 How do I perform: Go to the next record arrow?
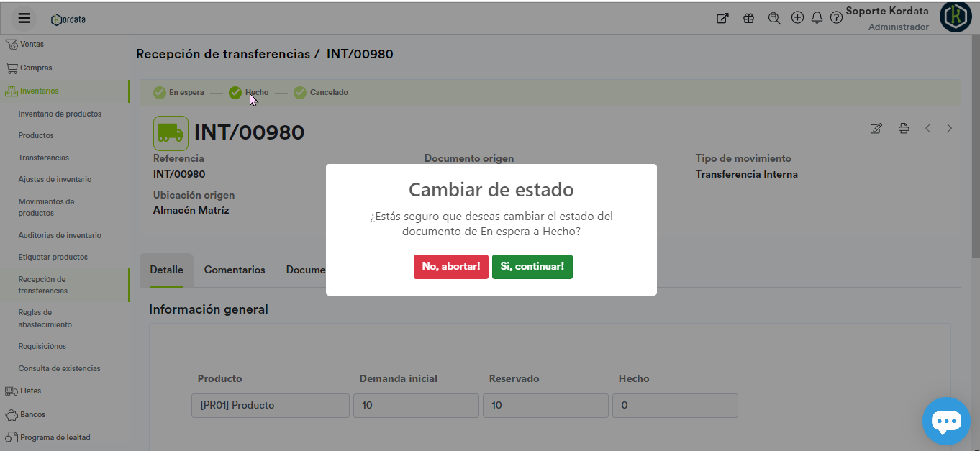(949, 129)
